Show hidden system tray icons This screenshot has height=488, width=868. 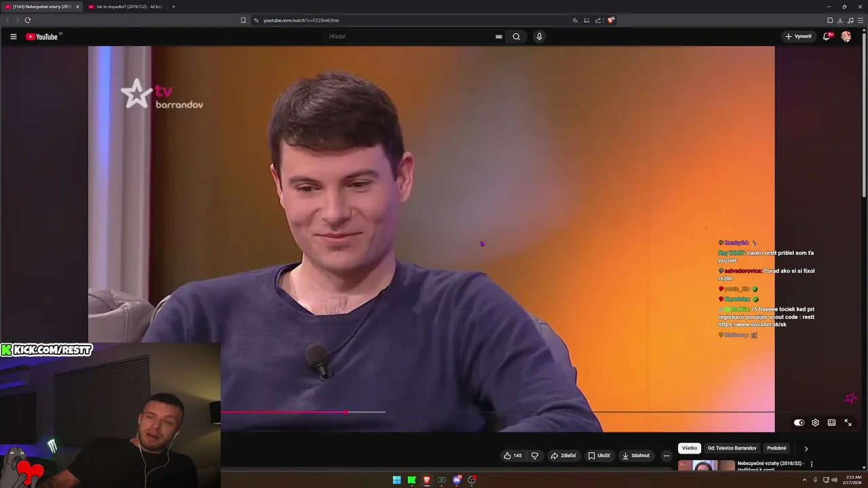804,480
